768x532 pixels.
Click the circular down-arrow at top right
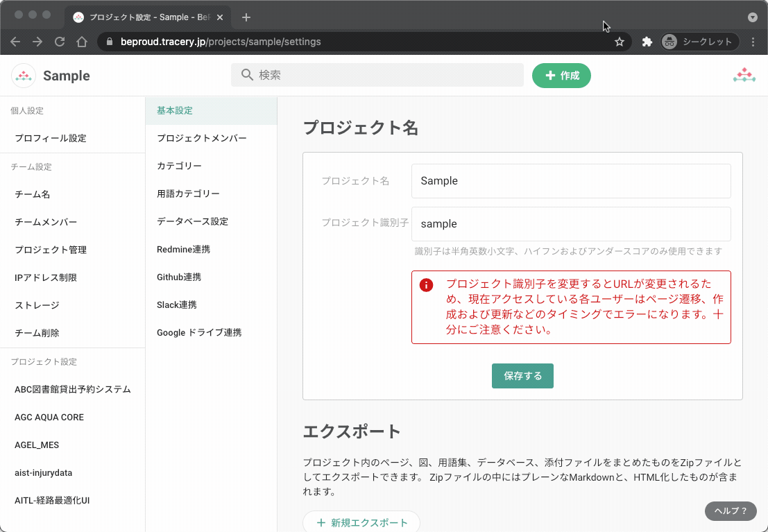point(753,18)
